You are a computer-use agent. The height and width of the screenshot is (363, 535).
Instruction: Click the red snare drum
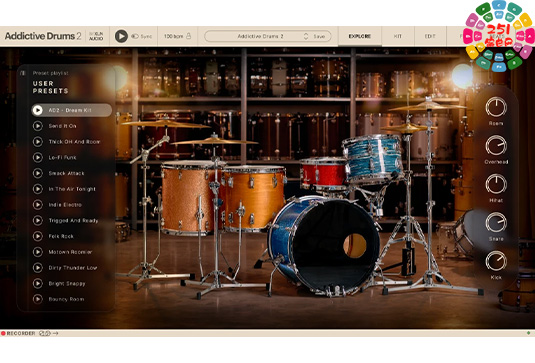pos(323,173)
